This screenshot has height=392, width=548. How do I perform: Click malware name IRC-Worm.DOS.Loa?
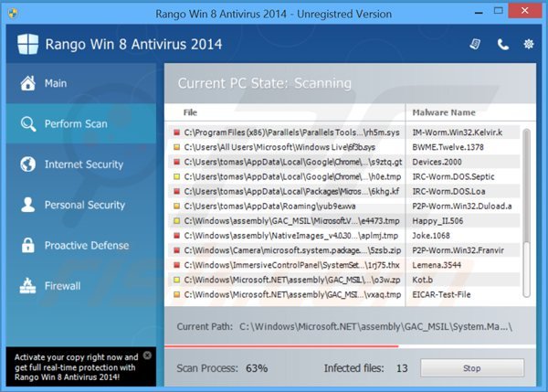pyautogui.click(x=448, y=191)
